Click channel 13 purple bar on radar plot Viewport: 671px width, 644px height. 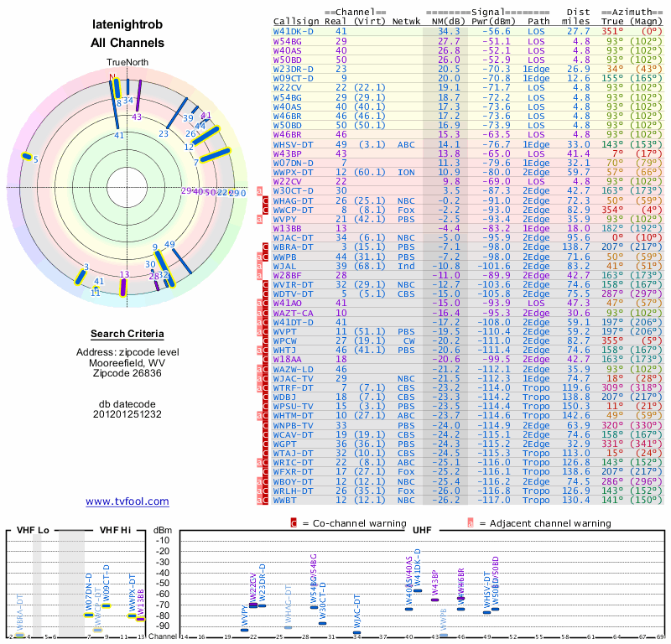pos(123,287)
